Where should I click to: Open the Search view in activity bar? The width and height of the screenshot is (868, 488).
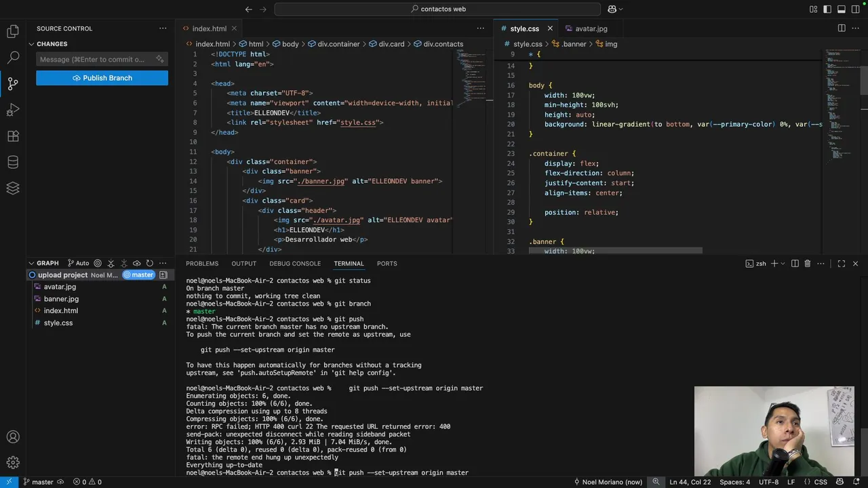13,58
